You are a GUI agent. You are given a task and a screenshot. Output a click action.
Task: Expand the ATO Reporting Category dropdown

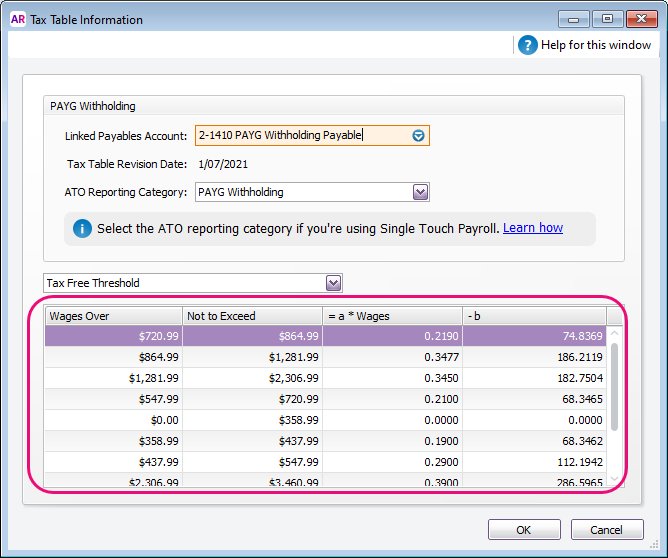[420, 192]
